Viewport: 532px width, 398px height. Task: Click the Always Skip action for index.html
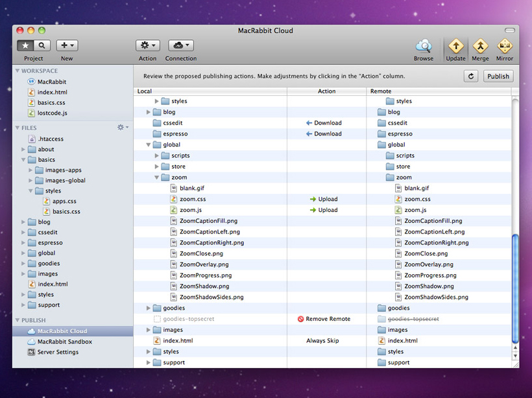point(322,341)
